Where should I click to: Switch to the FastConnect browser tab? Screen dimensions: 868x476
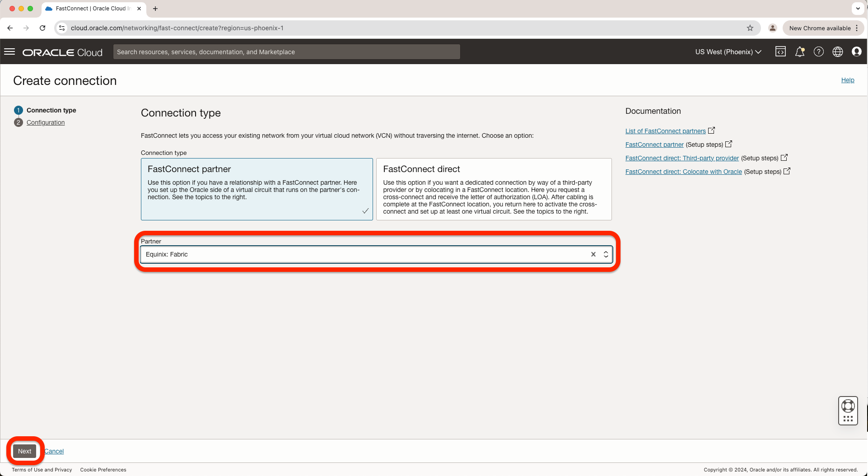[93, 9]
